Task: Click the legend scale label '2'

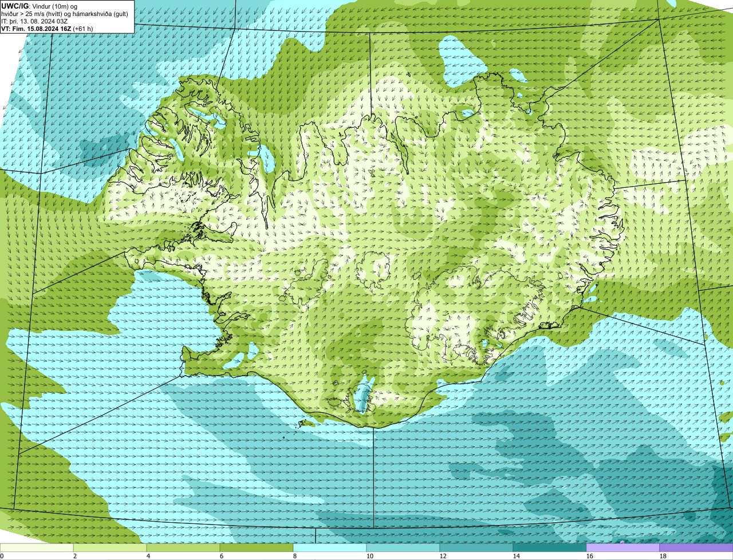Action: tap(75, 556)
